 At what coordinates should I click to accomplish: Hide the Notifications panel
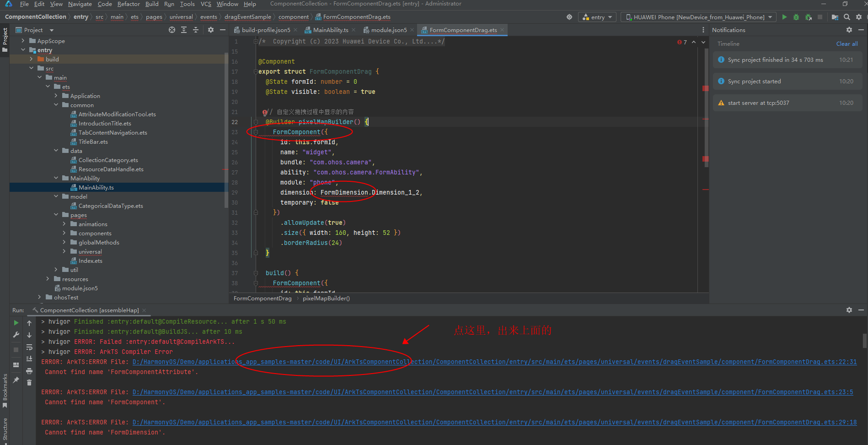pos(861,30)
